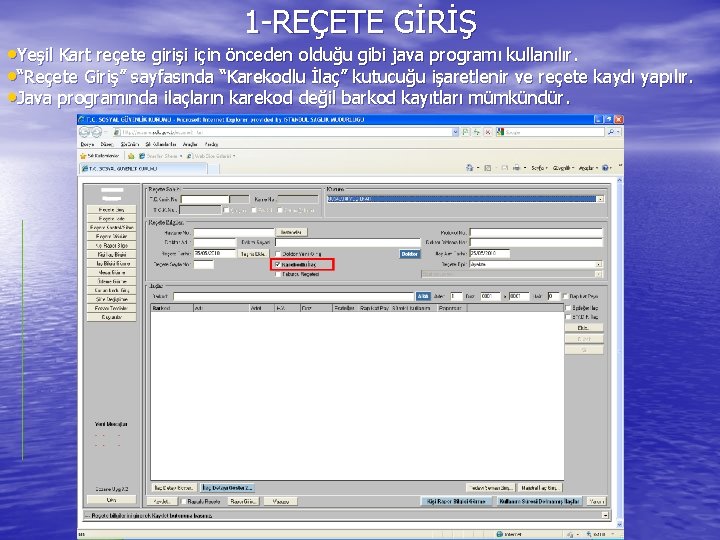Open the Reçete Tipi dropdown
The height and width of the screenshot is (540, 720).
pos(599,264)
